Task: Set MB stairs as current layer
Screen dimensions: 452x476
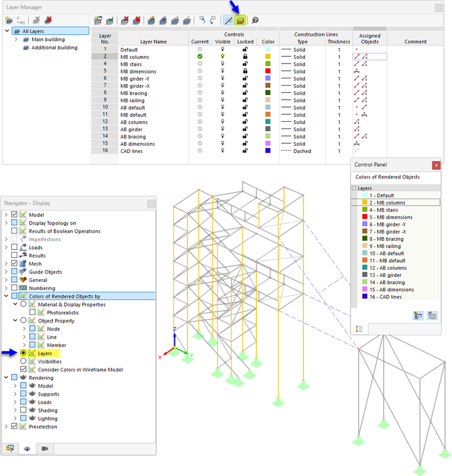Action: click(200, 64)
